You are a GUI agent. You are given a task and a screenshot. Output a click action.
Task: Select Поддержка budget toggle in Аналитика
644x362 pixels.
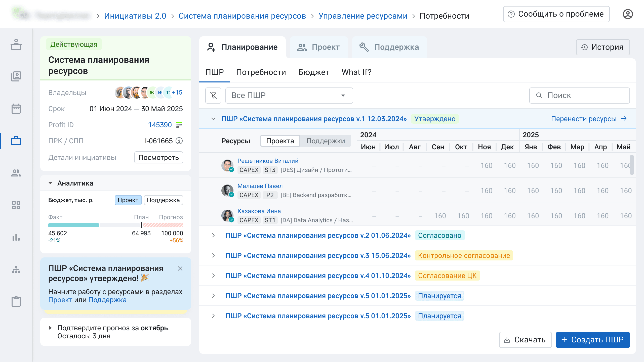163,200
